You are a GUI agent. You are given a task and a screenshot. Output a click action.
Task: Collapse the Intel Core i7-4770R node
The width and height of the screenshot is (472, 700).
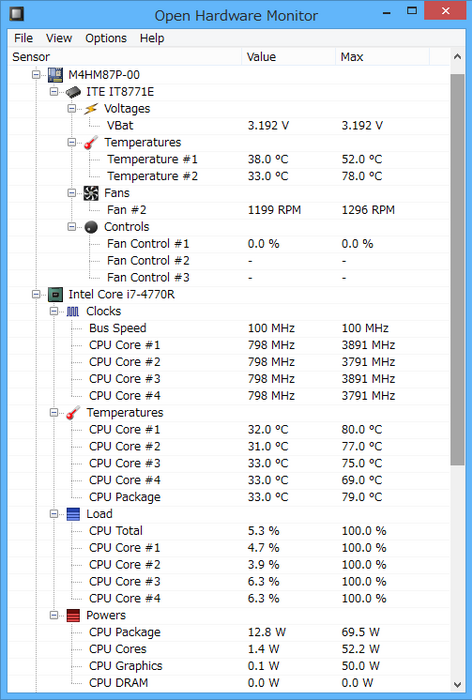coord(36,294)
